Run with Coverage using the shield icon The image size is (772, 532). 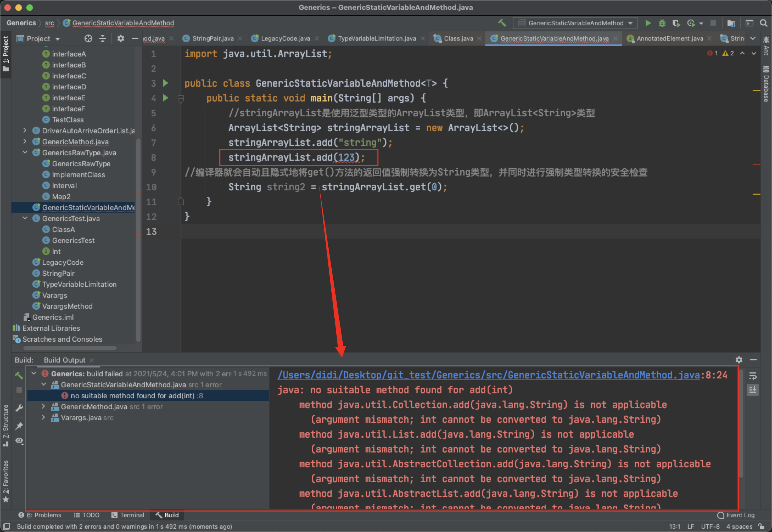tap(676, 23)
